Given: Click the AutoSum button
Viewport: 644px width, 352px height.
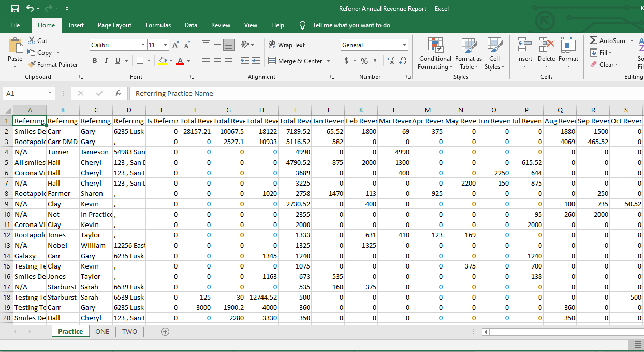Looking at the screenshot, I should (x=608, y=40).
